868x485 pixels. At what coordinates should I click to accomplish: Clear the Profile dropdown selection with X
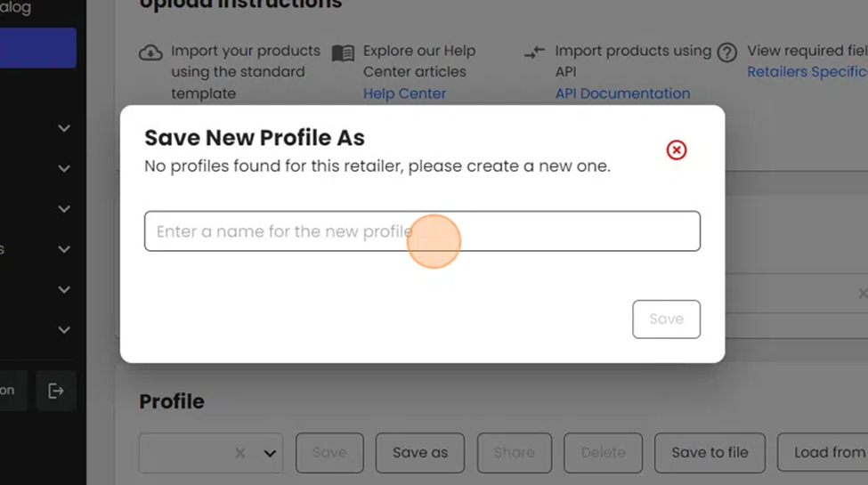(x=240, y=453)
